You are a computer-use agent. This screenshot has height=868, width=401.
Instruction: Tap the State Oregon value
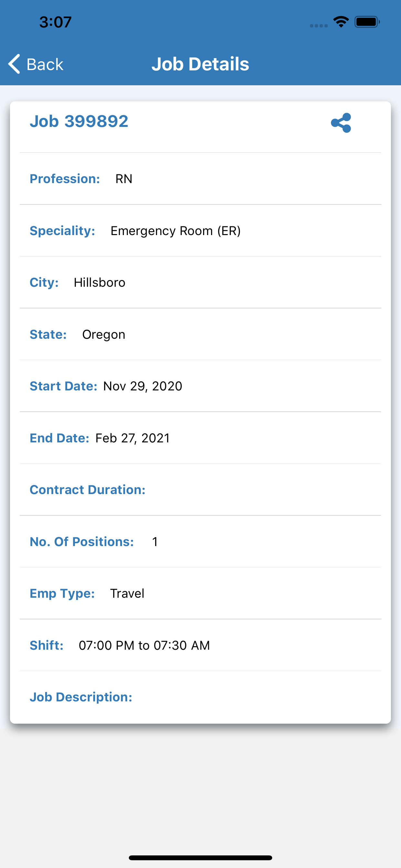(104, 335)
